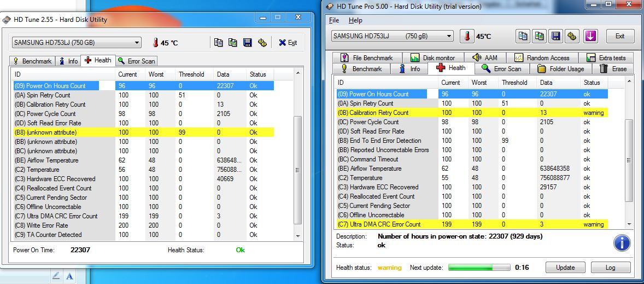Click the copy screenshot icon in HD Tune 2.55
Viewport: 644px width, 284px height.
pyautogui.click(x=233, y=42)
